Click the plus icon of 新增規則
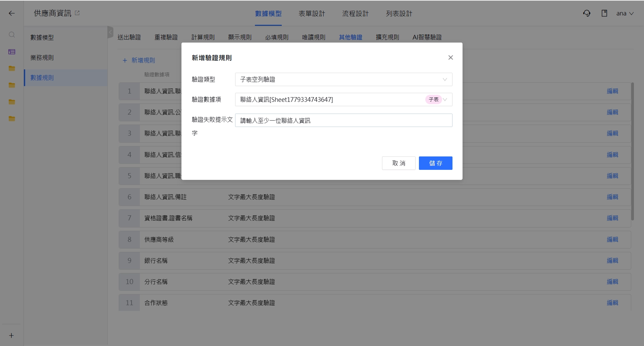 (125, 60)
